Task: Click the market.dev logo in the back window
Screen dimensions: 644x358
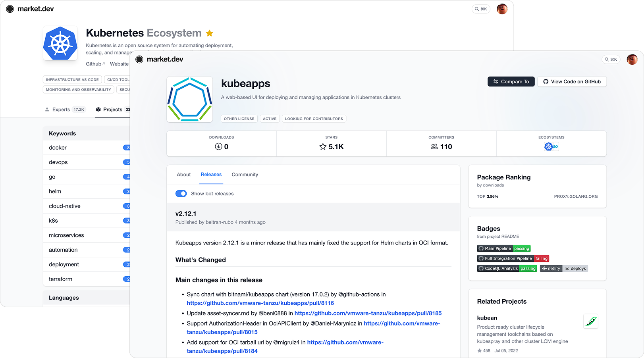Action: pos(30,9)
